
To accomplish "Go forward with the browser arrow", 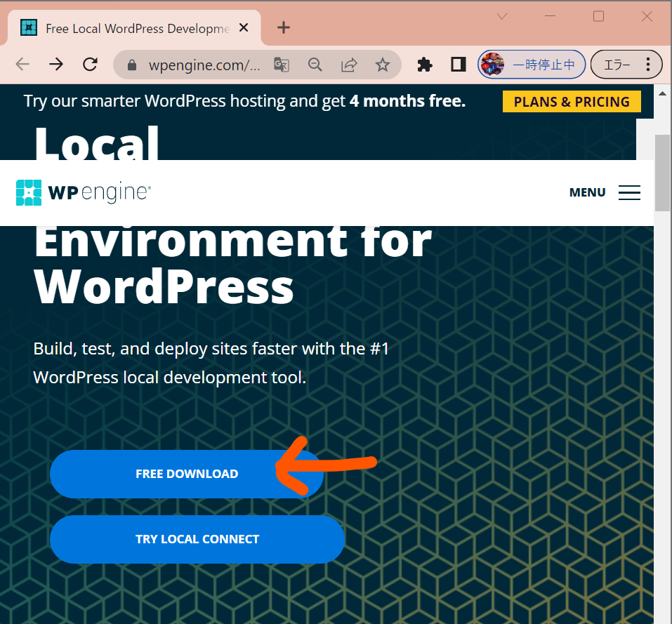I will [x=56, y=65].
